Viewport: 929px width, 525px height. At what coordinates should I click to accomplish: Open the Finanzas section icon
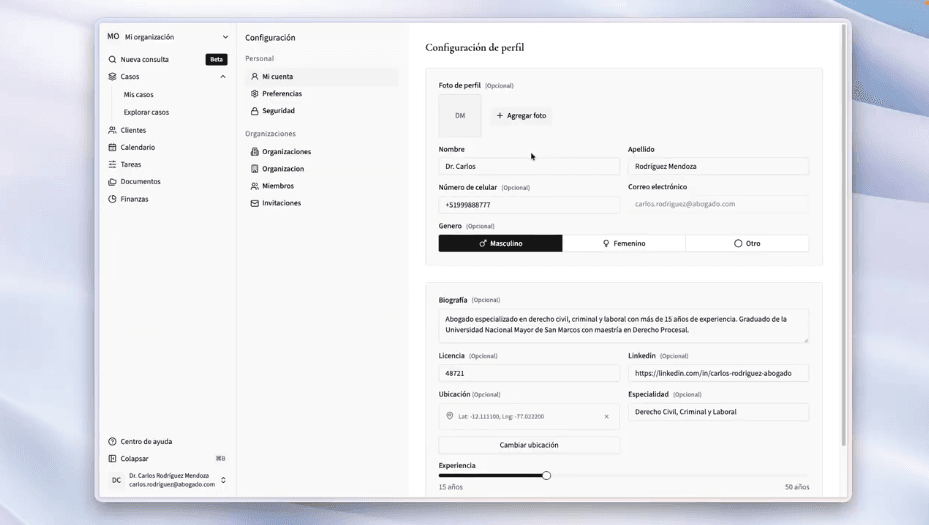tap(112, 199)
